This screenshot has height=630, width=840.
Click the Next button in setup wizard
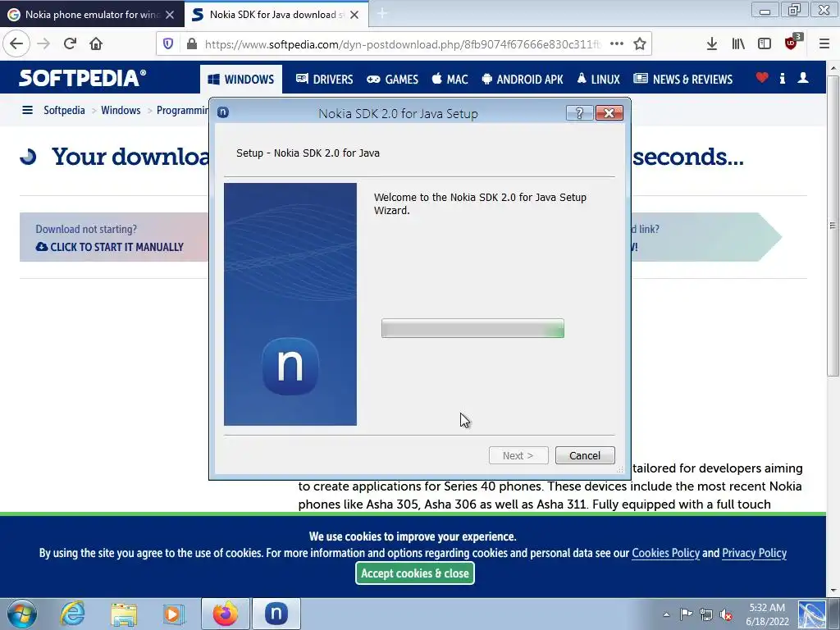click(518, 455)
